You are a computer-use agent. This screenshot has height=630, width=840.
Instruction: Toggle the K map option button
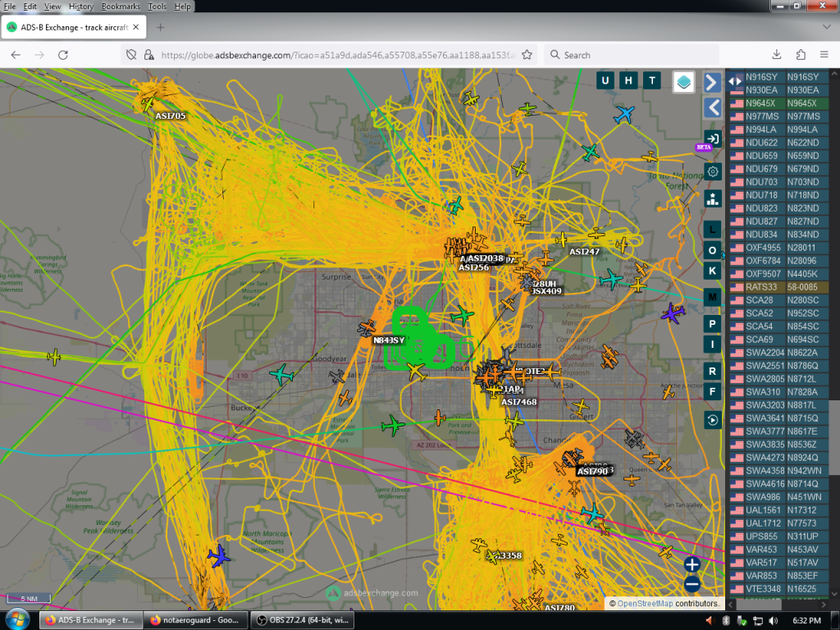coord(713,271)
